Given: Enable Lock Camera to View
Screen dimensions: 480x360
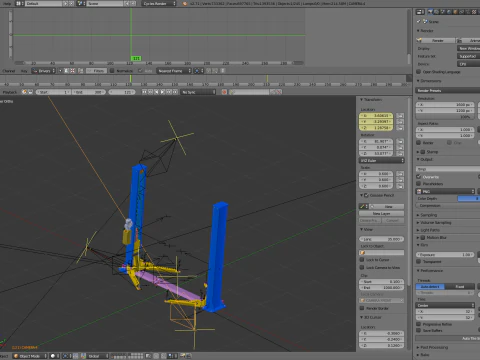Looking at the screenshot, I should point(362,268).
